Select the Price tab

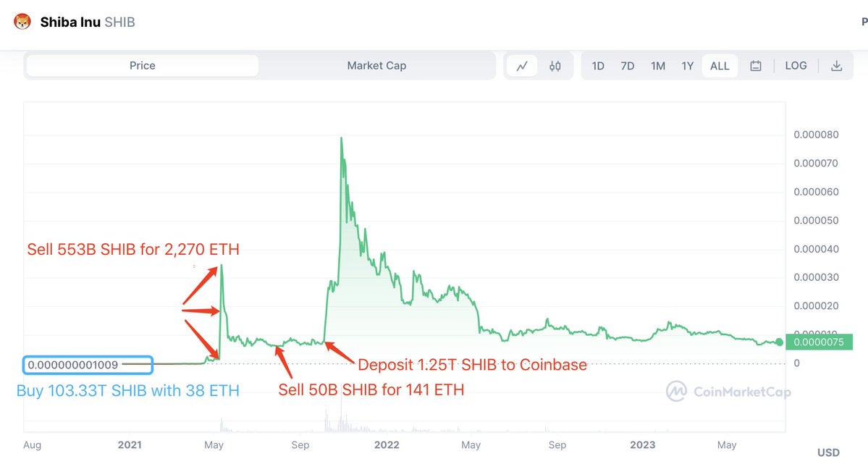click(143, 66)
